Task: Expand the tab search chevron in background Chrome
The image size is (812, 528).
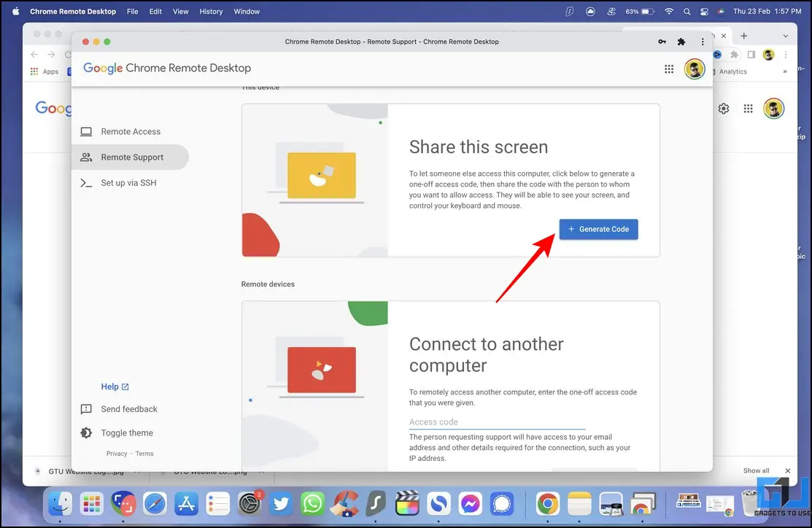Action: point(785,36)
